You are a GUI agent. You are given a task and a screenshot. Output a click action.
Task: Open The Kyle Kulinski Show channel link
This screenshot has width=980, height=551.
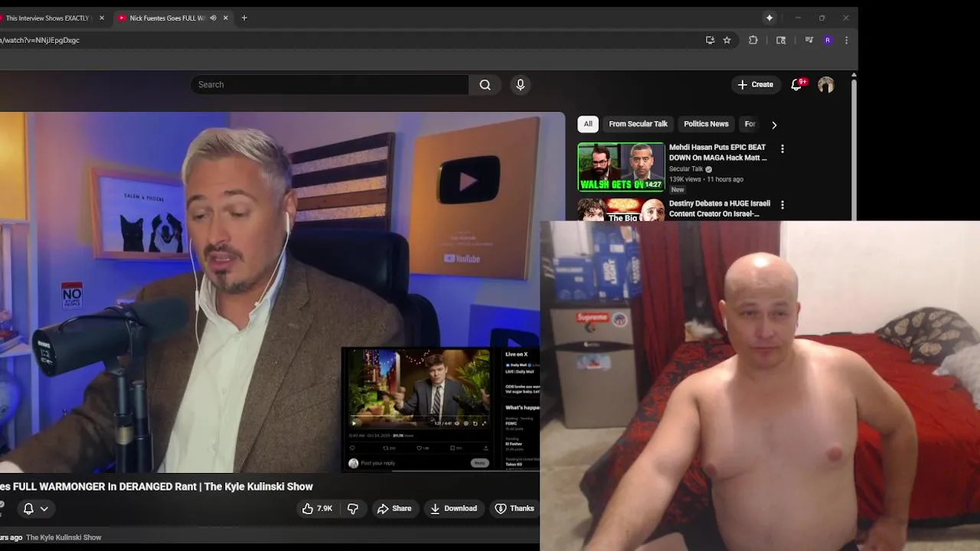click(x=64, y=537)
